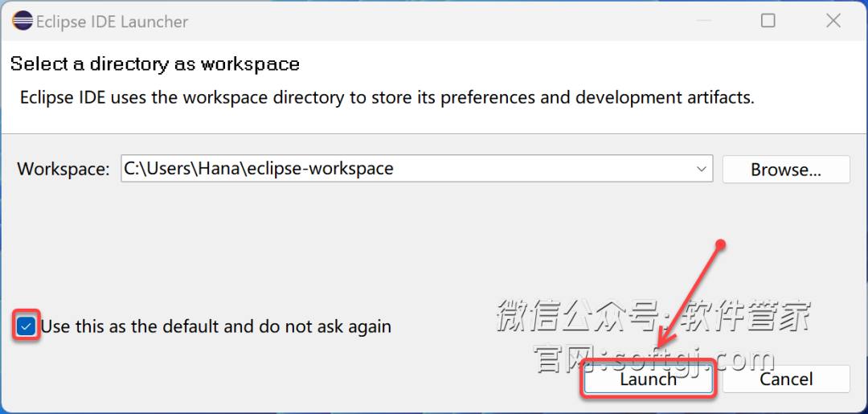Viewport: 868px width, 414px height.
Task: Expand the Workspace path dropdown arrow
Action: tap(702, 169)
